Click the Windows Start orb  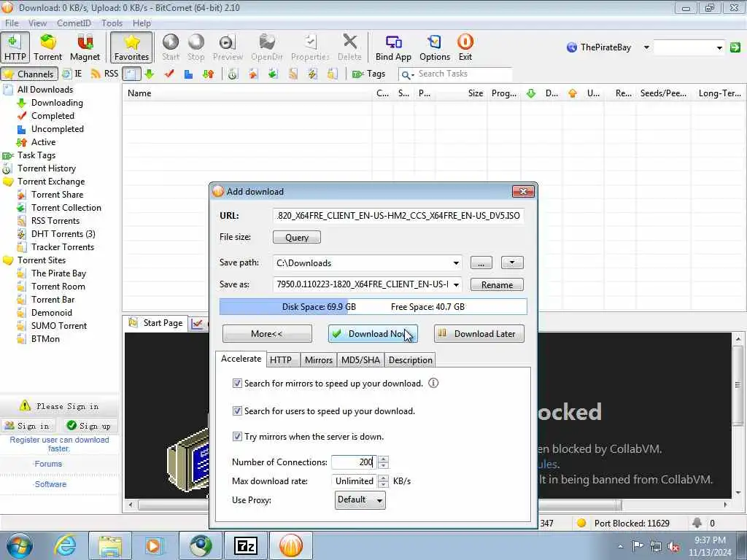tap(19, 545)
